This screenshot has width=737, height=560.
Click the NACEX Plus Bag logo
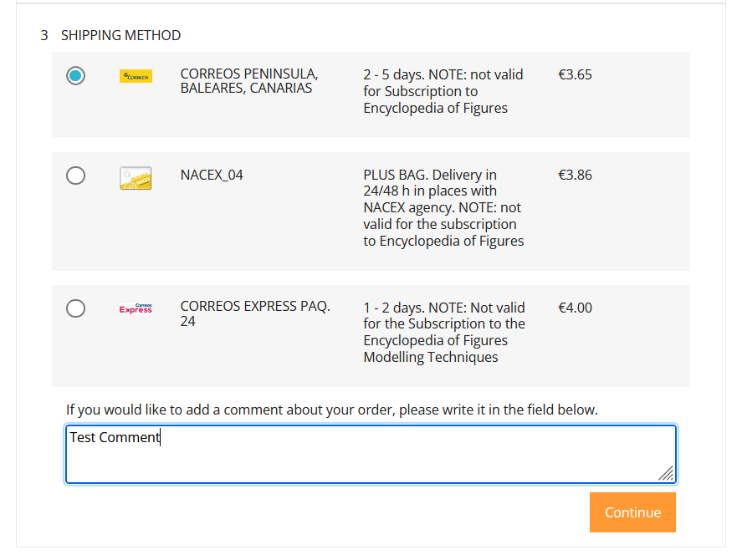(136, 178)
